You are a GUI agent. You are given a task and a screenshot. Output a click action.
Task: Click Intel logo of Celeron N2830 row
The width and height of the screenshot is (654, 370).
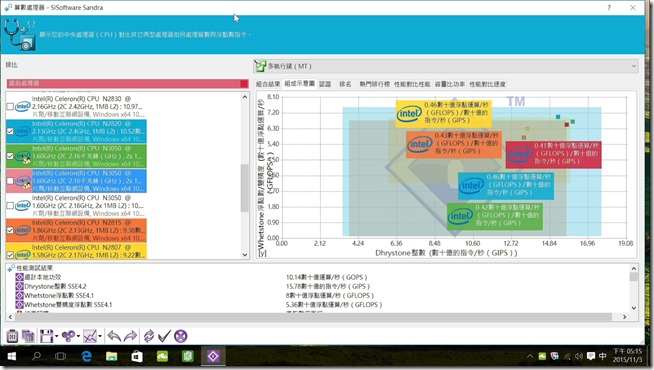(23, 107)
